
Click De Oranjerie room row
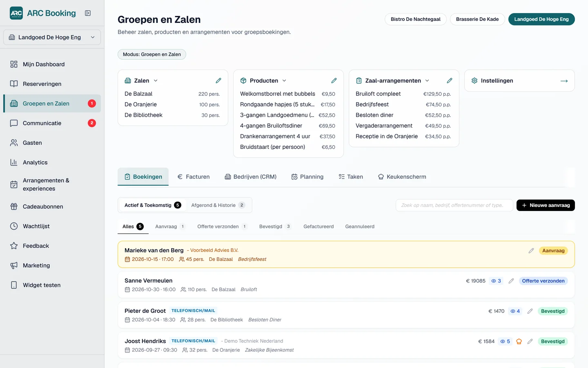pyautogui.click(x=172, y=105)
